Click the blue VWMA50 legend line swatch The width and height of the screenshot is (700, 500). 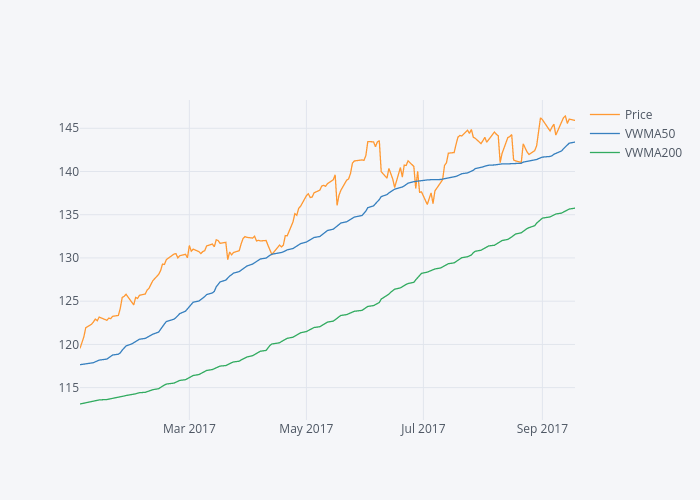point(605,133)
